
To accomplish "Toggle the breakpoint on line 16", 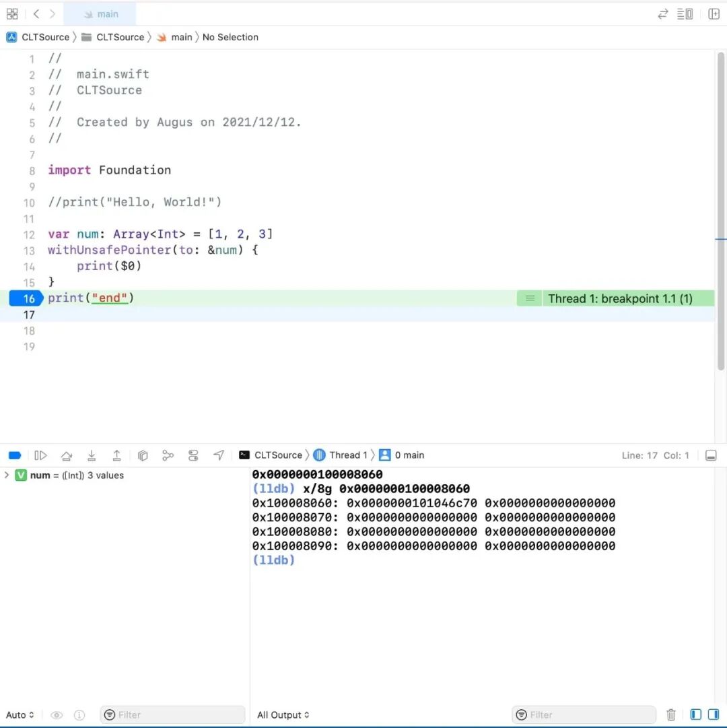I will 26,298.
